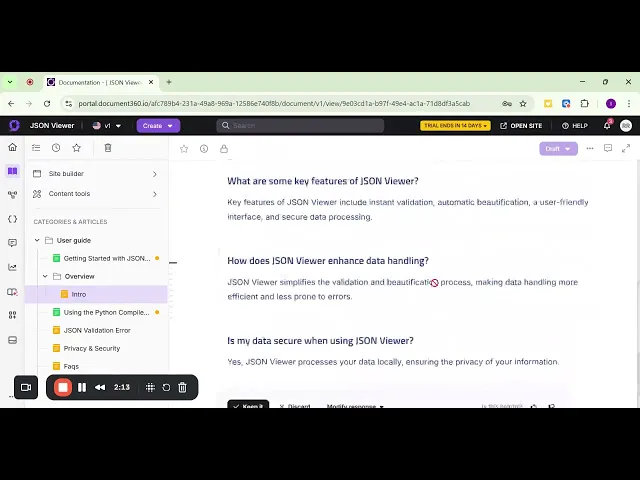
Task: Click heading How does JSON Viewer enhance data handling?
Action: (x=328, y=261)
